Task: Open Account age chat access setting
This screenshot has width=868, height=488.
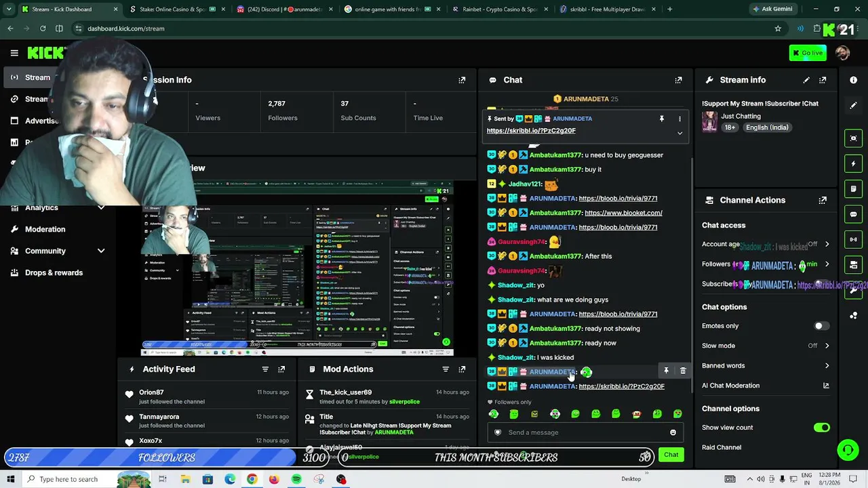Action: [766, 244]
